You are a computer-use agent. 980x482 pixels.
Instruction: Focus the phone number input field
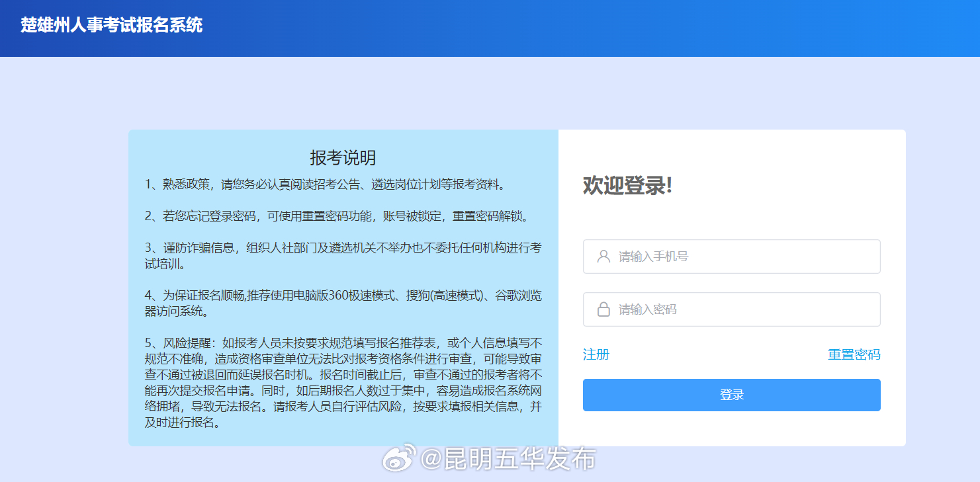tap(731, 257)
